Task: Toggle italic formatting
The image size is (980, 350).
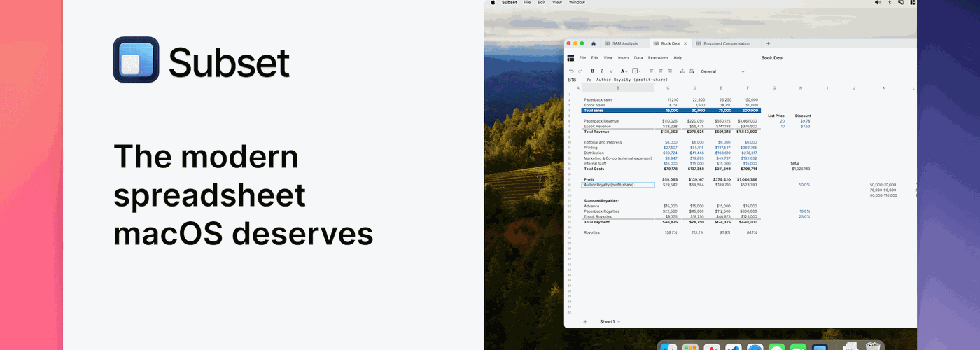Action: click(602, 71)
